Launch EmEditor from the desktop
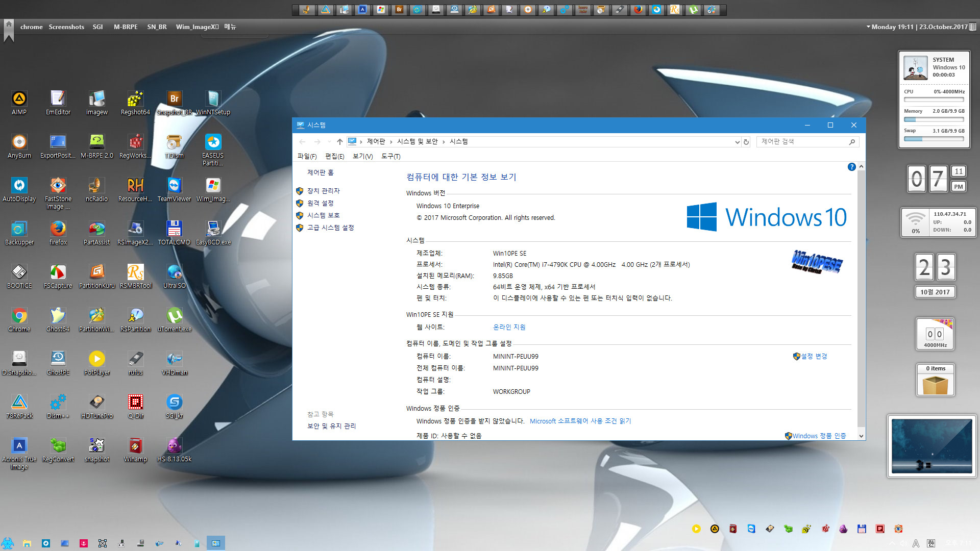Viewport: 980px width, 551px height. tap(58, 102)
